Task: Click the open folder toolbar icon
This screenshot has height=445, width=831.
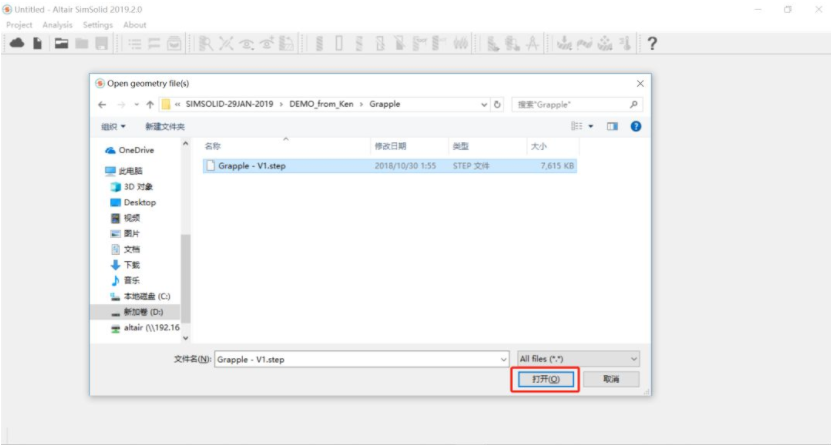Action: pos(61,43)
